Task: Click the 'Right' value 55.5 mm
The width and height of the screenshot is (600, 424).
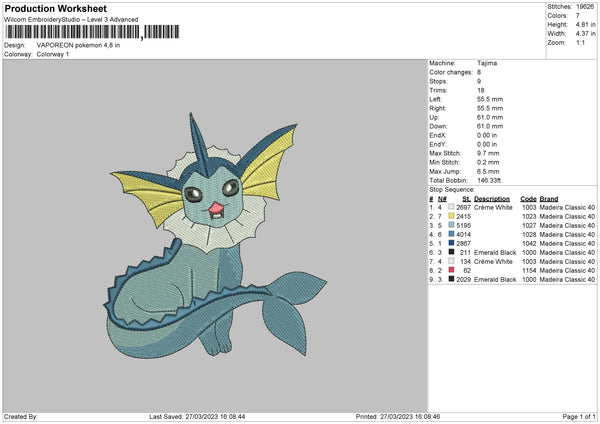Action: coord(490,108)
